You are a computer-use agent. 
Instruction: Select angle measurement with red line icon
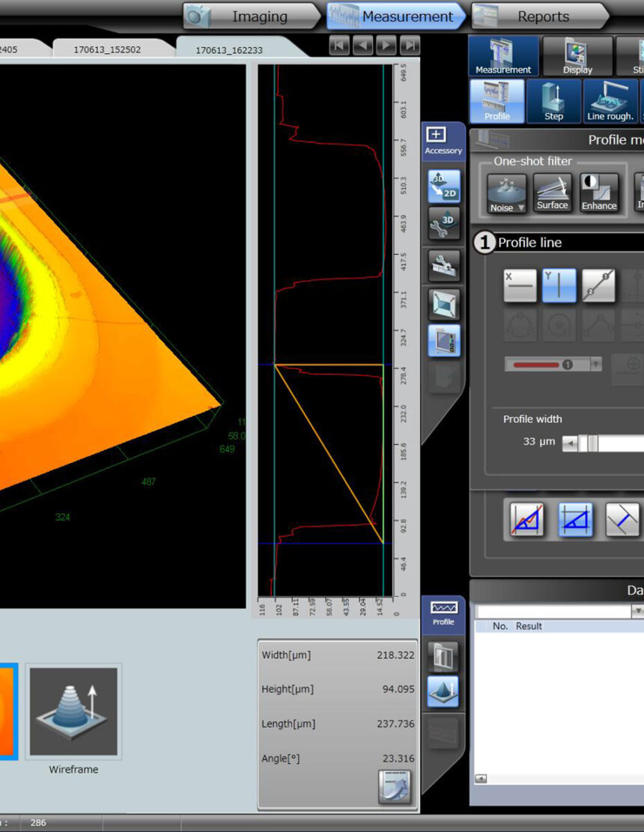(x=526, y=520)
